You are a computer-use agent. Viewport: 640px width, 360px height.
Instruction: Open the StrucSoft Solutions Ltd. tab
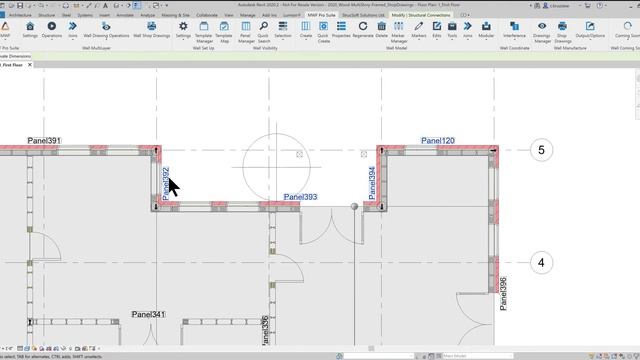point(363,15)
